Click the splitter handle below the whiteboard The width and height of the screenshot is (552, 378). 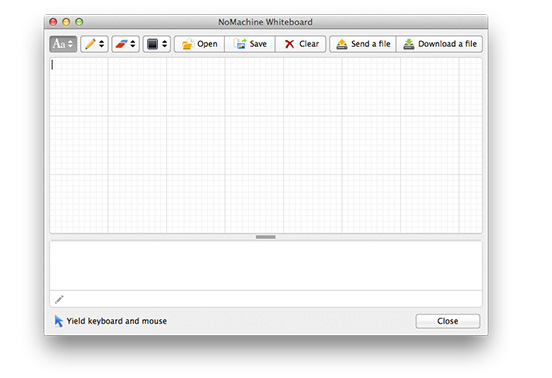(x=265, y=237)
